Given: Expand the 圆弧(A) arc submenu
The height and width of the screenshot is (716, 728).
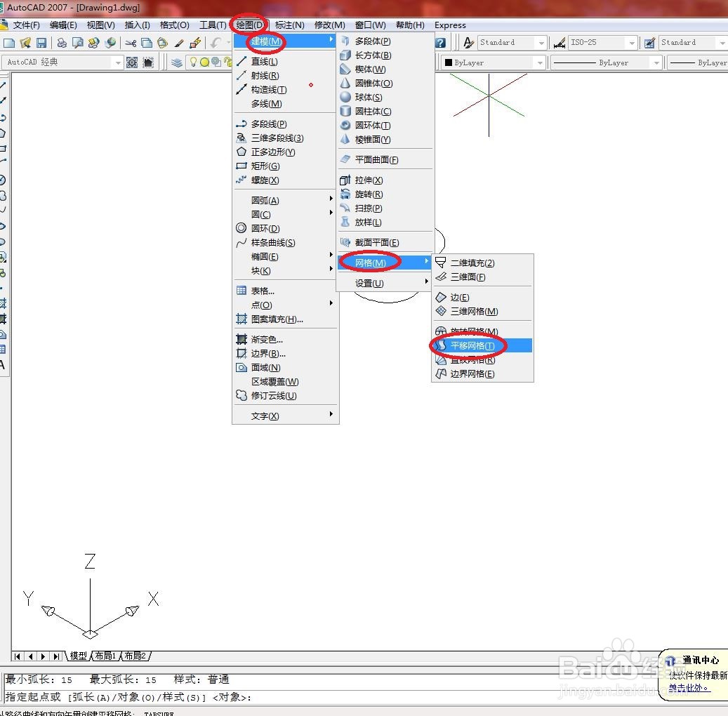Looking at the screenshot, I should coord(285,201).
